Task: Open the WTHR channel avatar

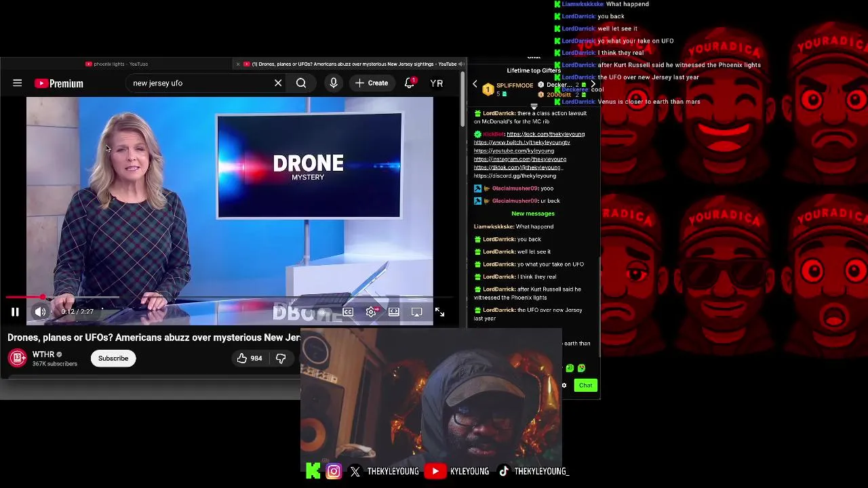Action: [18, 358]
